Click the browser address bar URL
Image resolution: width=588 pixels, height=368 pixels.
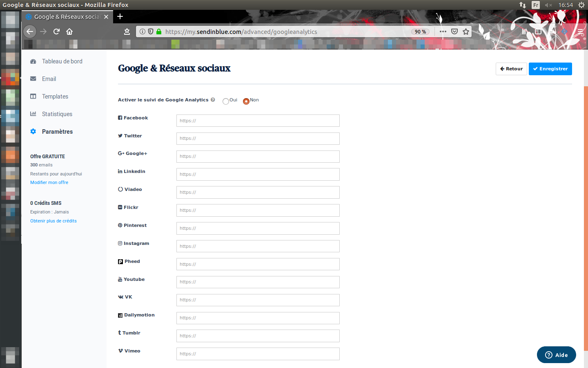[241, 31]
